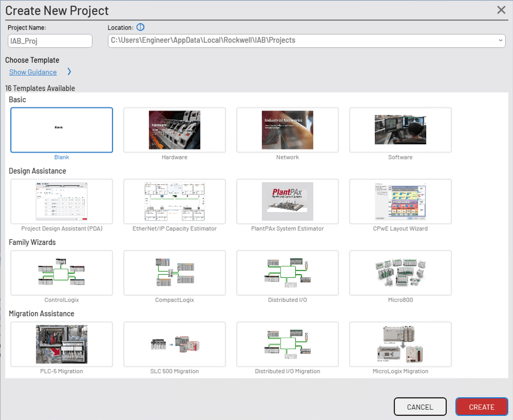Select the Micro800 family wizard
Viewport: 513px width, 420px height.
(401, 273)
